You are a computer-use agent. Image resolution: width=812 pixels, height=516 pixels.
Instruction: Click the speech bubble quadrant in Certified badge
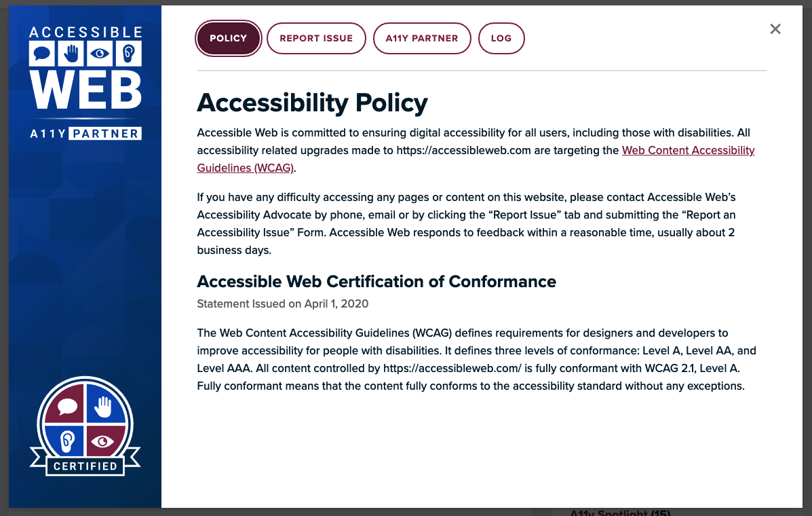pyautogui.click(x=66, y=405)
